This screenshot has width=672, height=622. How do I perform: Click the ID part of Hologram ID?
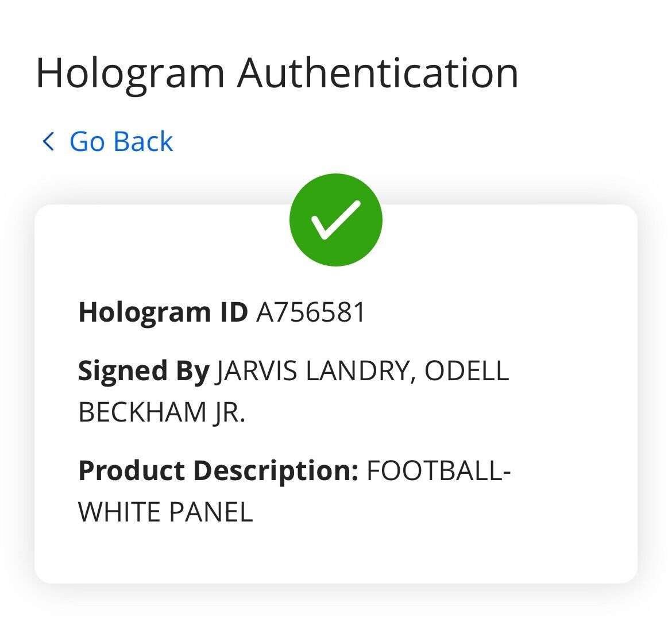[x=232, y=313]
